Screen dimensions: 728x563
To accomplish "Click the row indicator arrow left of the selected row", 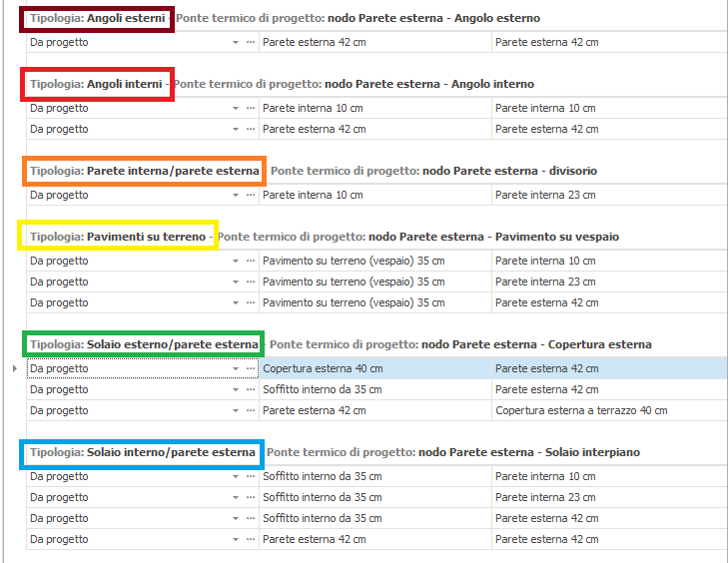I will [x=14, y=368].
